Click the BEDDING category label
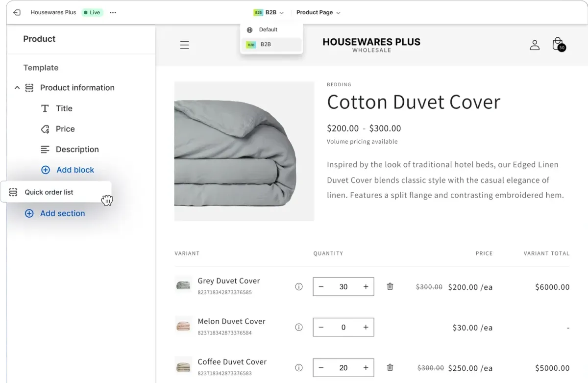Screen dimensions: 588x383 [339, 85]
